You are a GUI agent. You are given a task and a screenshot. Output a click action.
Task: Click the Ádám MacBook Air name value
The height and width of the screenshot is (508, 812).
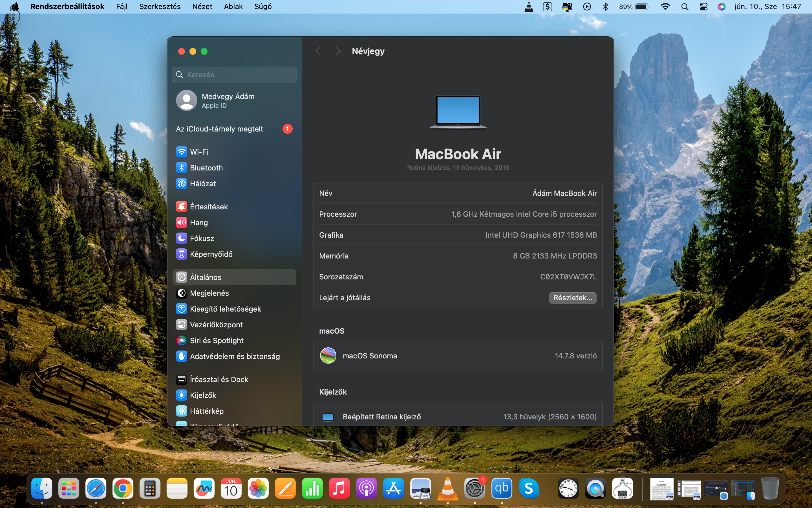(564, 193)
